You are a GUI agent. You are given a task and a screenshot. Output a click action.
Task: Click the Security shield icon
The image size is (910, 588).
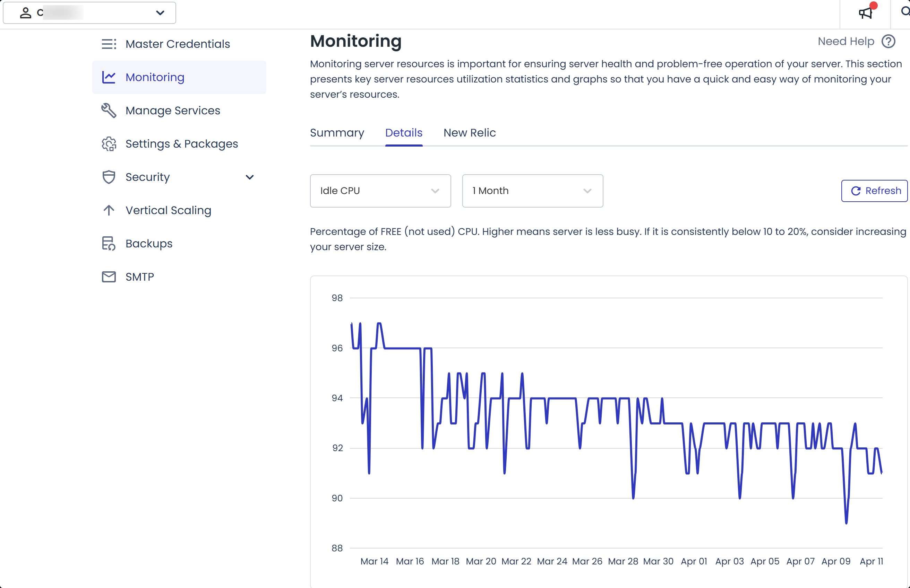(x=109, y=177)
